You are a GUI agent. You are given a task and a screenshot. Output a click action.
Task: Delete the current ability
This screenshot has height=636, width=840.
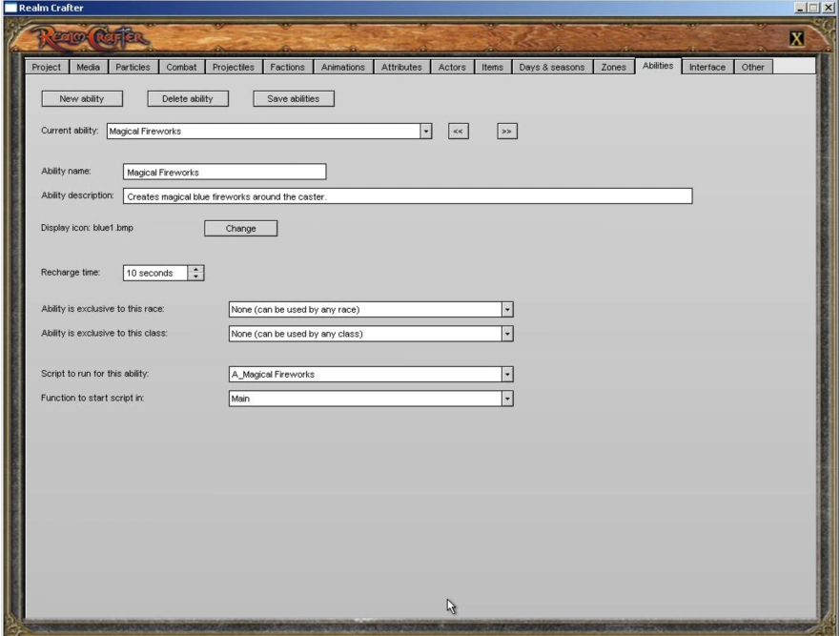[x=188, y=98]
